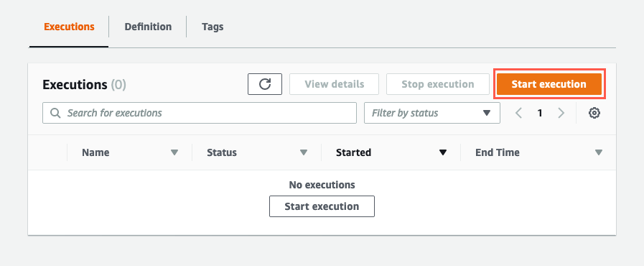Screen dimensions: 644x266
Task: Click Start execution under No executions
Action: tap(322, 206)
